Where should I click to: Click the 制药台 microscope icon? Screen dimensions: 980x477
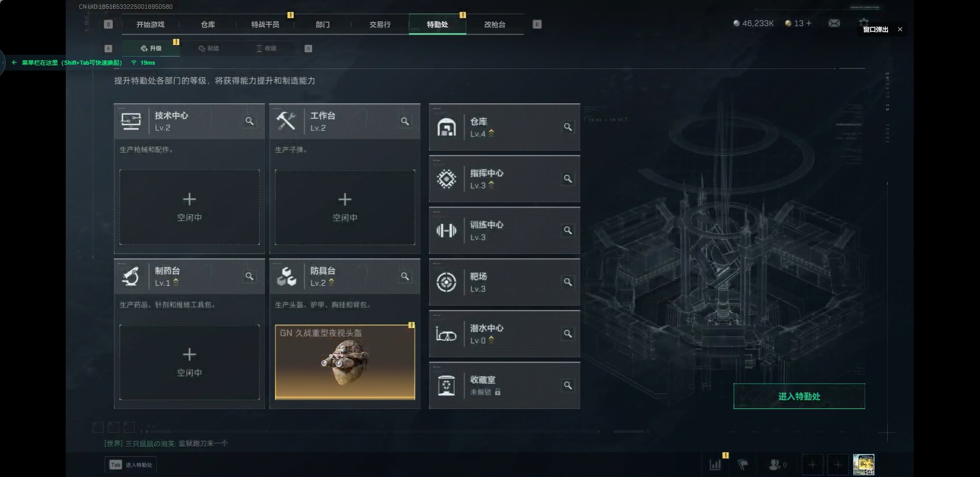(130, 277)
